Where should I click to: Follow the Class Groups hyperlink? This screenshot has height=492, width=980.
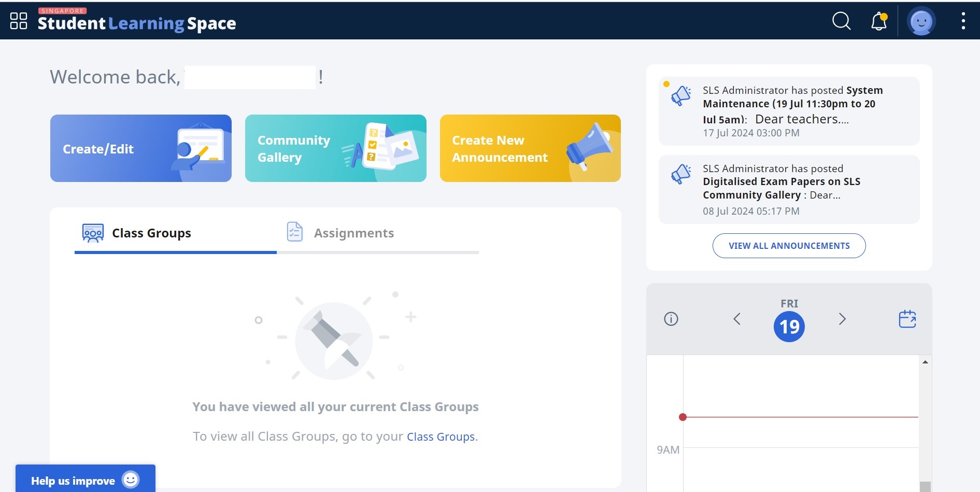(441, 437)
